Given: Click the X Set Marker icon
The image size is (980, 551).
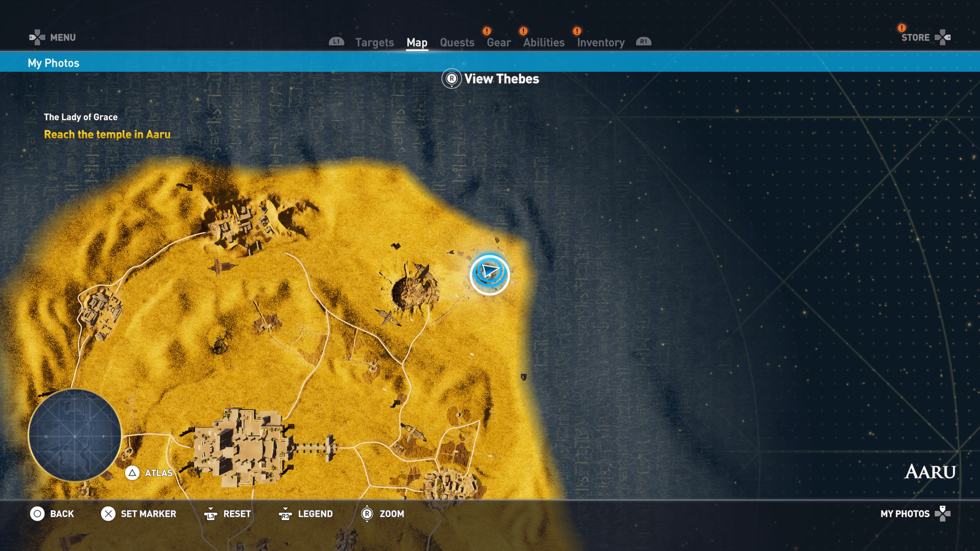Looking at the screenshot, I should pyautogui.click(x=108, y=514).
